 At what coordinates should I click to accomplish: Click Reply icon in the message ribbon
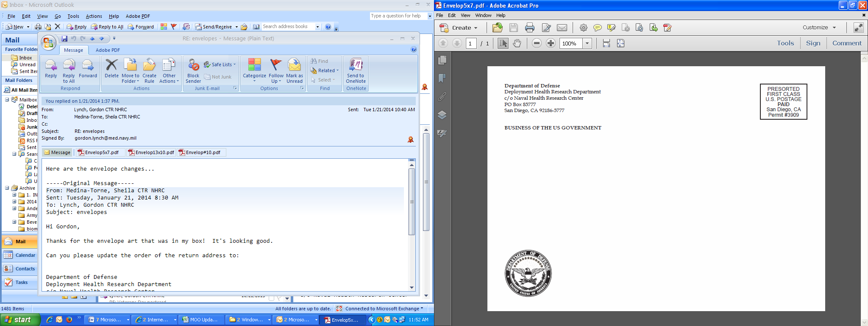tap(51, 69)
